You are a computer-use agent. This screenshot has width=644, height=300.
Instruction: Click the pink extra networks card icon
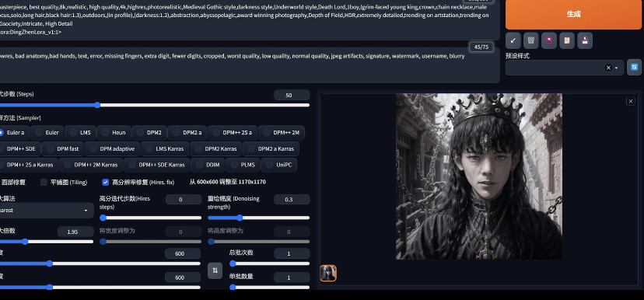(x=549, y=40)
